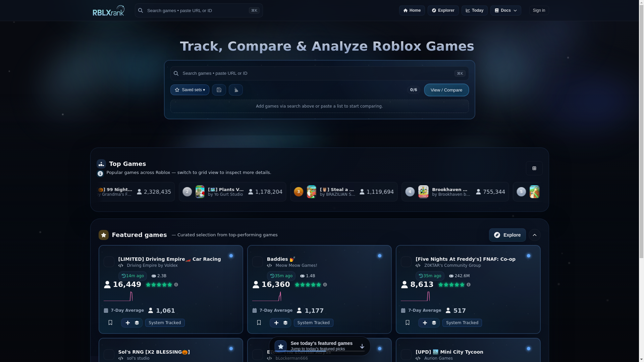Click the Driving Empire sparkline chart
This screenshot has width=644, height=362.
tap(118, 296)
